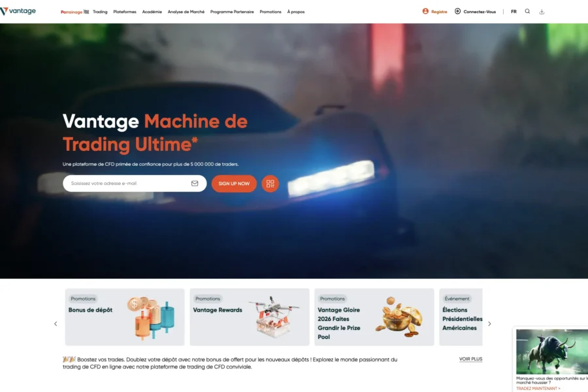Screen dimensions: 588x392
Task: Open the Vantage Gloire 2026 card
Action: [374, 317]
